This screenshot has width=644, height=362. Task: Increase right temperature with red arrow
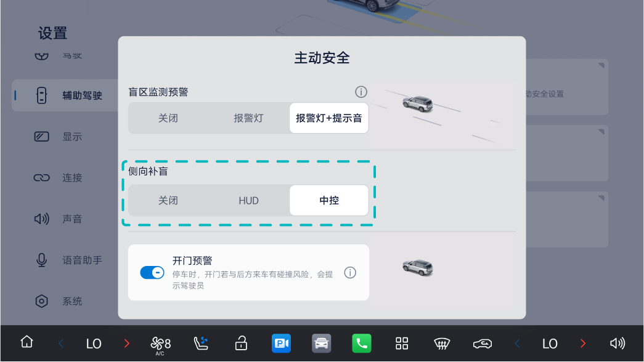[583, 343]
